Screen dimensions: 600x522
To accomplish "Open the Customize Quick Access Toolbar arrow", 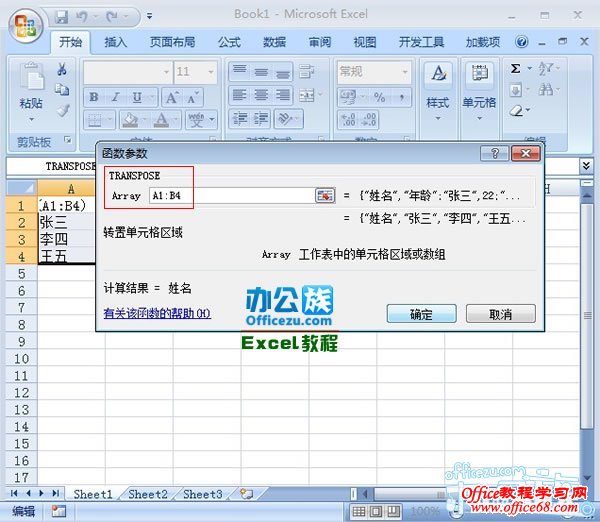I will point(150,16).
